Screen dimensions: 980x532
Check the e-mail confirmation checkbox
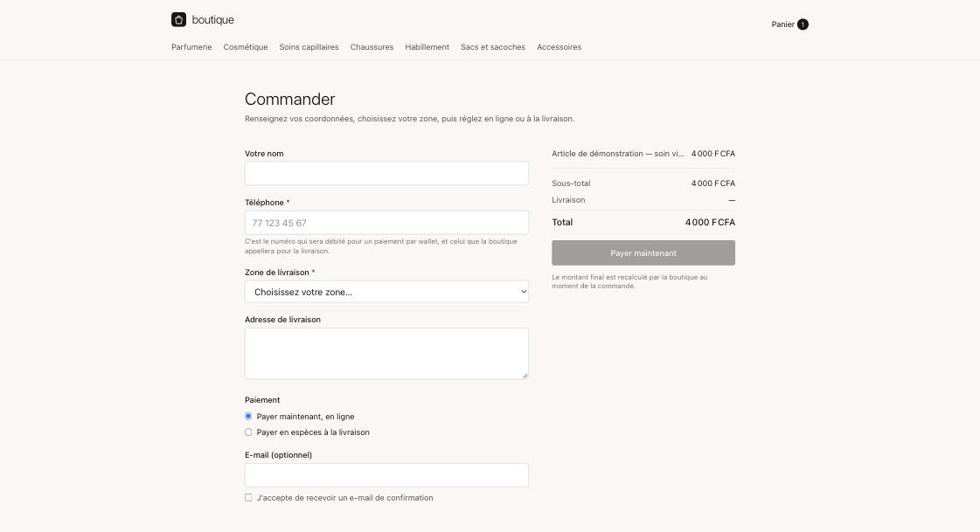tap(249, 498)
